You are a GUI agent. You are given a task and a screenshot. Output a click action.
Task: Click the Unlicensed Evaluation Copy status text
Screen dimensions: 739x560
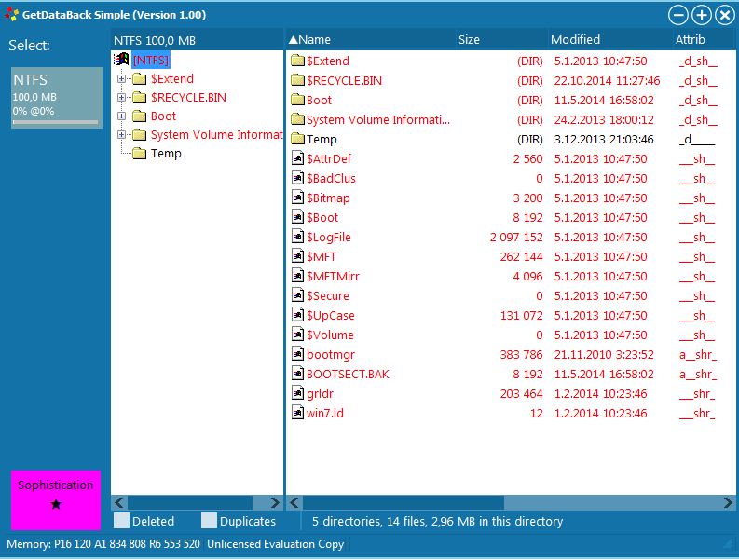[276, 544]
